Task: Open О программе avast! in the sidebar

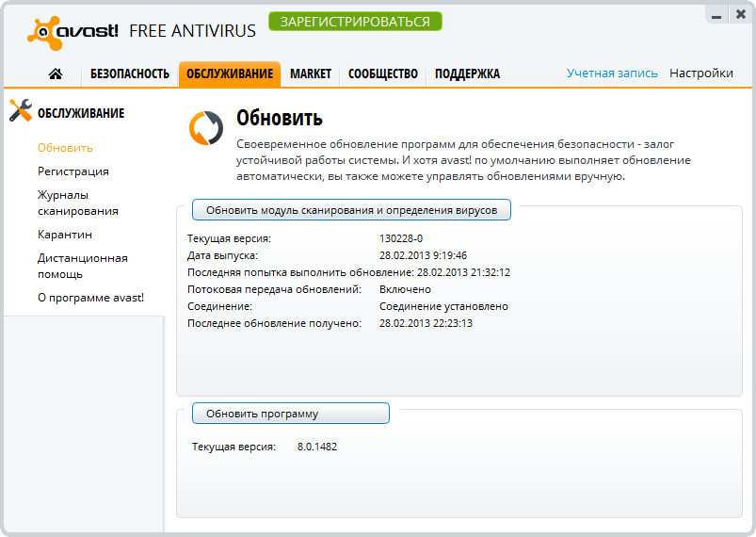Action: coord(90,298)
